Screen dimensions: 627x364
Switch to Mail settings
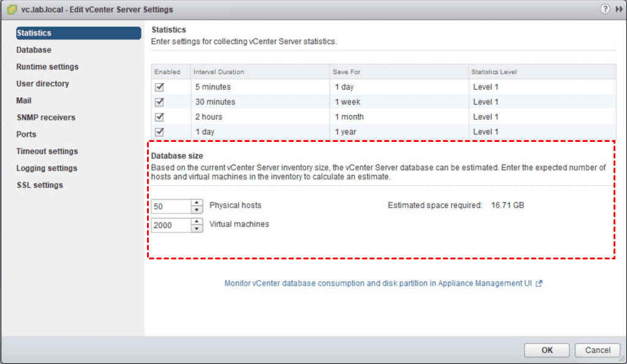click(x=24, y=101)
